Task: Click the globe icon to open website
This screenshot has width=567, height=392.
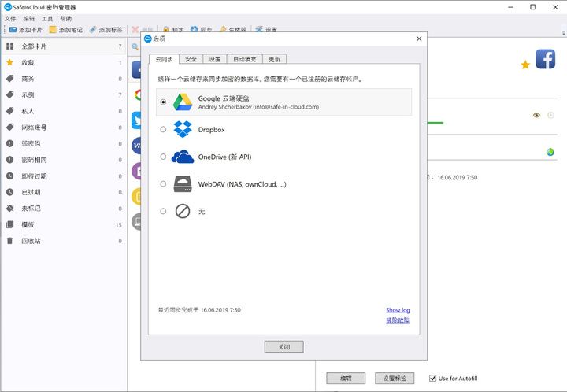Action: click(550, 152)
